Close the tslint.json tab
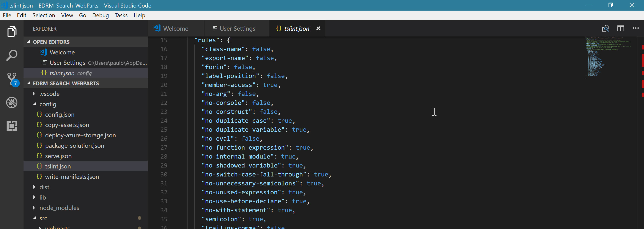 (318, 29)
